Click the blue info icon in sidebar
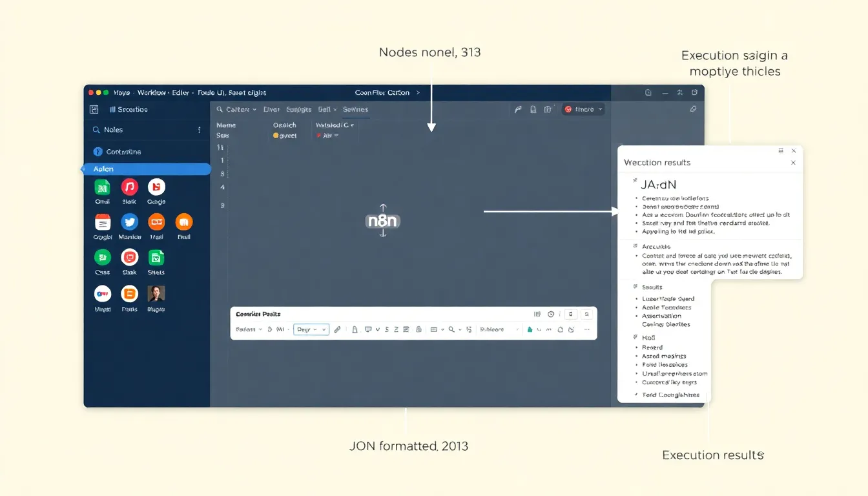The height and width of the screenshot is (496, 868). [98, 152]
